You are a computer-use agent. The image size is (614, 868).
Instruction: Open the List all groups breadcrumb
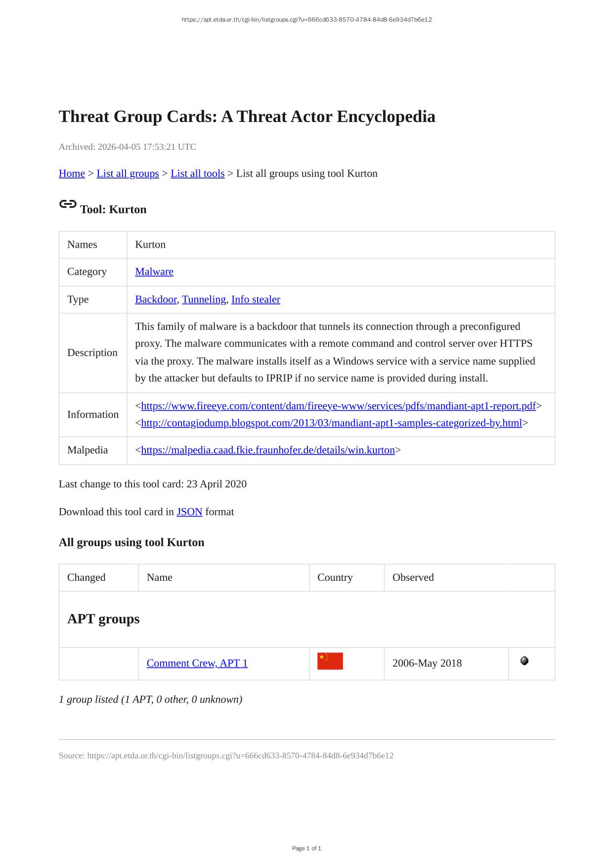pos(128,174)
